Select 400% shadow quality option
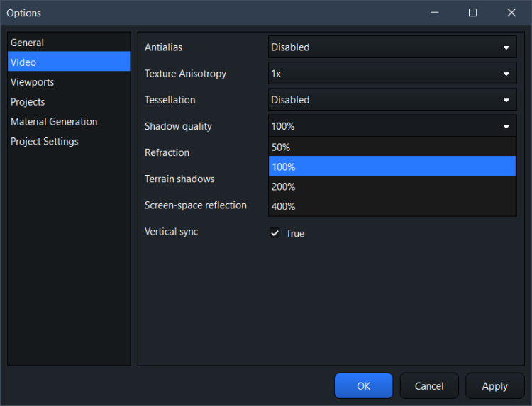This screenshot has width=532, height=406. (392, 207)
